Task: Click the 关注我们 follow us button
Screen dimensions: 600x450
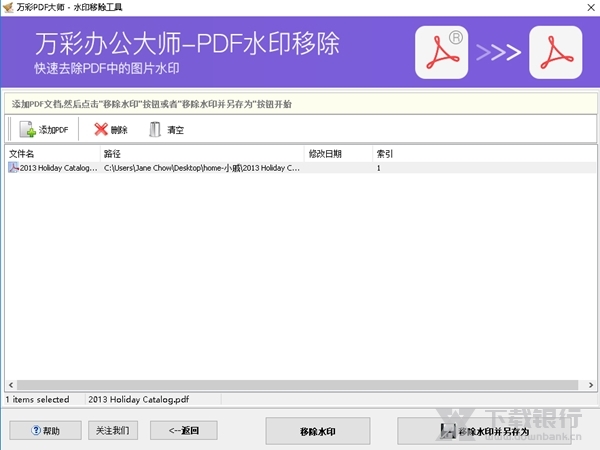Action: coord(113,430)
